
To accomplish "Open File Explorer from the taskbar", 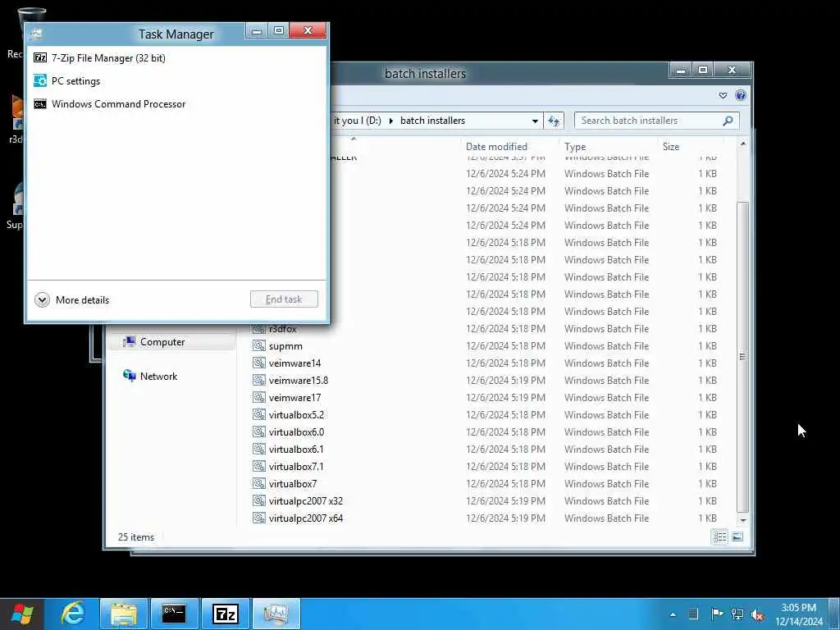I will pos(124,614).
